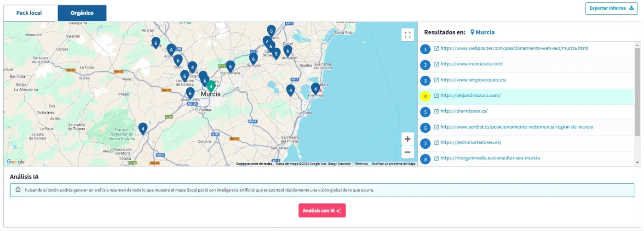Click external link icon for sergiovazquez.es result
This screenshot has height=231, width=644.
[x=437, y=80]
